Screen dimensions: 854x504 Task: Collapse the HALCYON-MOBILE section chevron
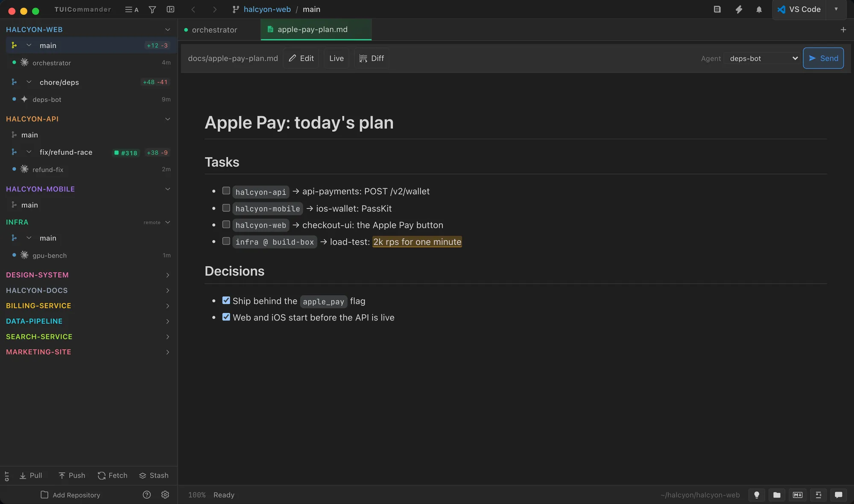pyautogui.click(x=167, y=189)
